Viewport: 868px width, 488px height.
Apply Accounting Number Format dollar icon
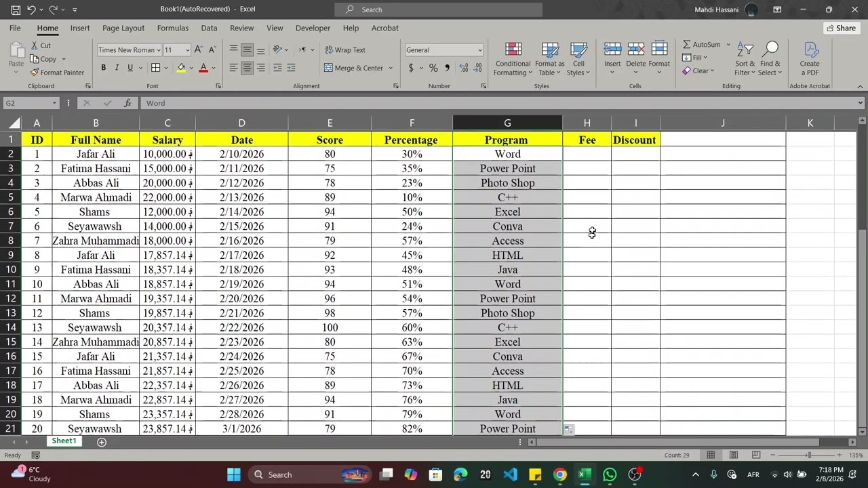point(411,68)
